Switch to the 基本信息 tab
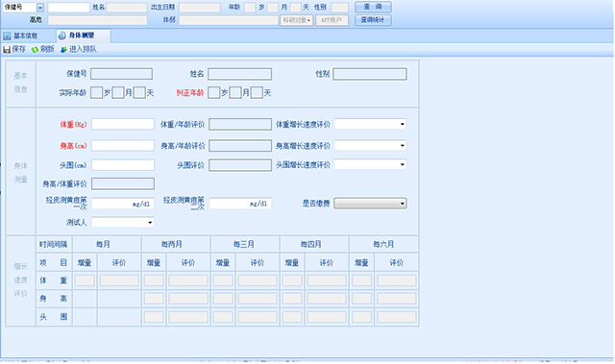Image resolution: width=615 pixels, height=364 pixels. click(x=21, y=36)
